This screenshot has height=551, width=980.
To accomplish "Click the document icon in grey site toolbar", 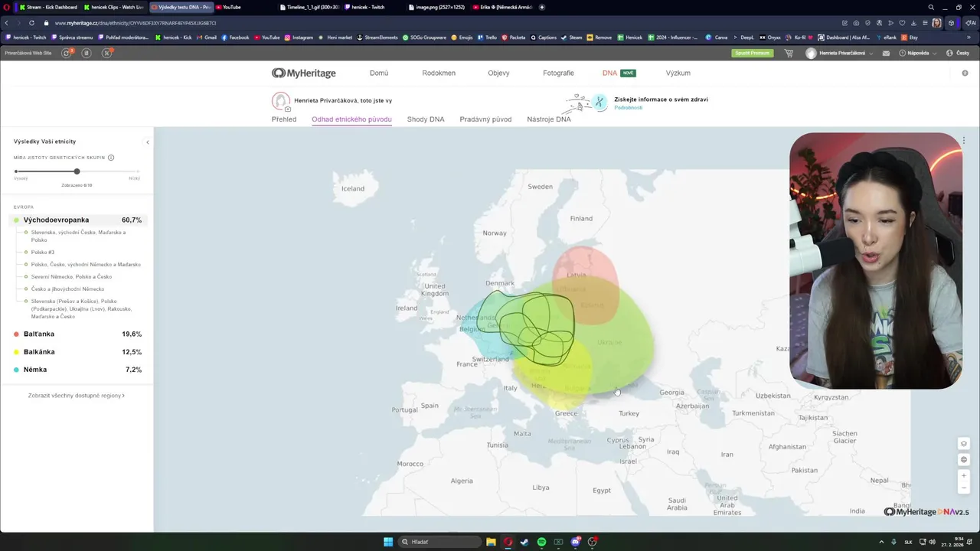I will (x=87, y=53).
